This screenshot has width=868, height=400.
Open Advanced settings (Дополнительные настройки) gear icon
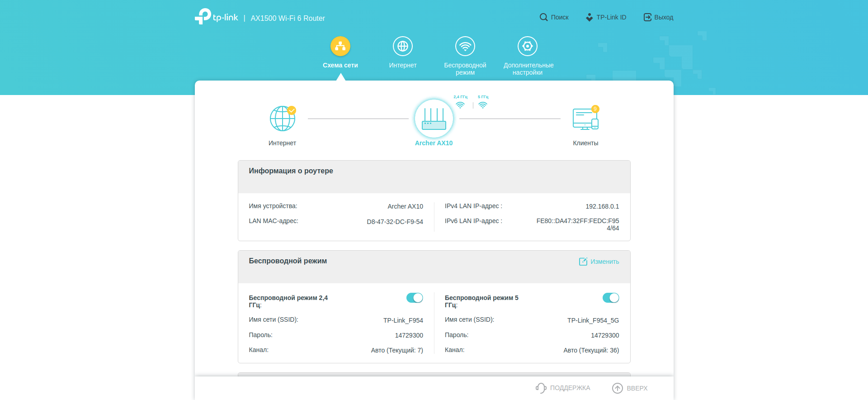tap(527, 46)
